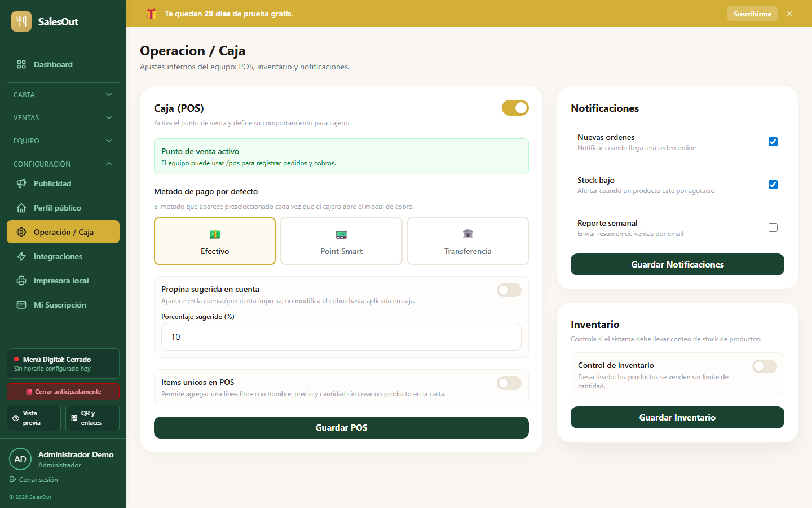The width and height of the screenshot is (812, 508).
Task: Turn on Control de inventario switch
Action: (x=765, y=366)
